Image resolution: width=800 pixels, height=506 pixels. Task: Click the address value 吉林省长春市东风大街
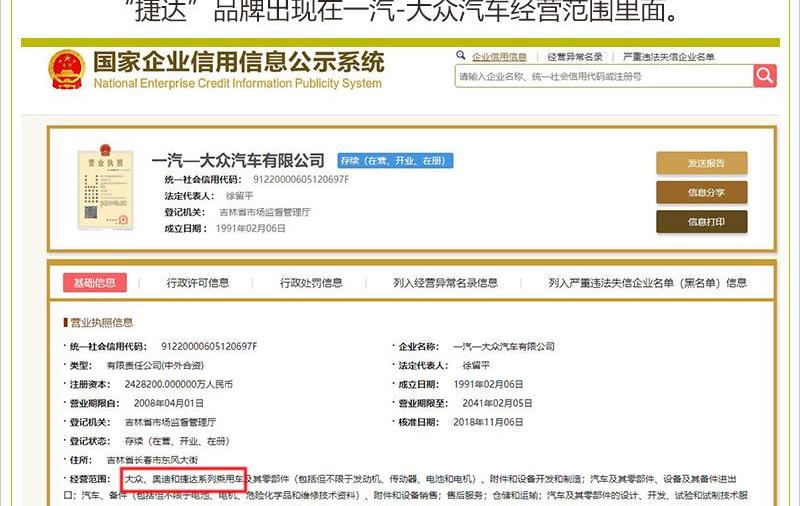[152, 460]
